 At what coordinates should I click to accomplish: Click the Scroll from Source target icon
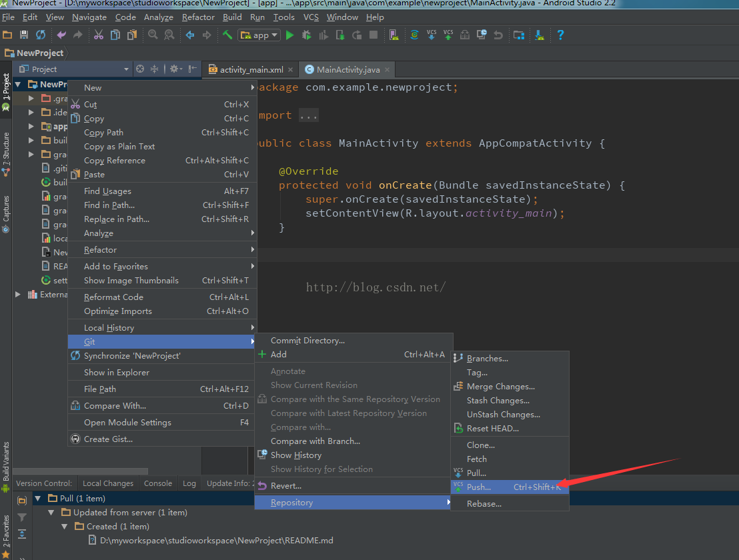tap(140, 69)
